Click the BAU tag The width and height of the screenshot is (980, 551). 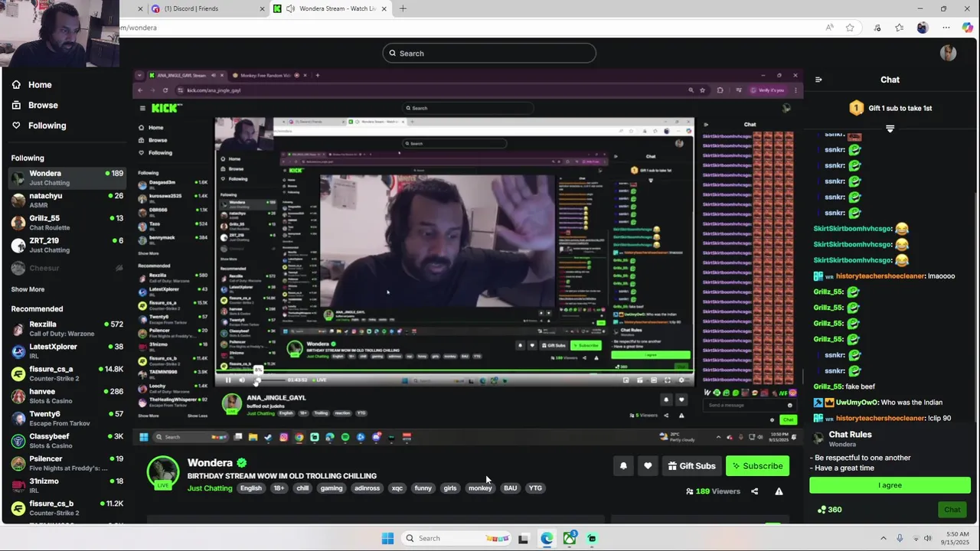pyautogui.click(x=510, y=488)
